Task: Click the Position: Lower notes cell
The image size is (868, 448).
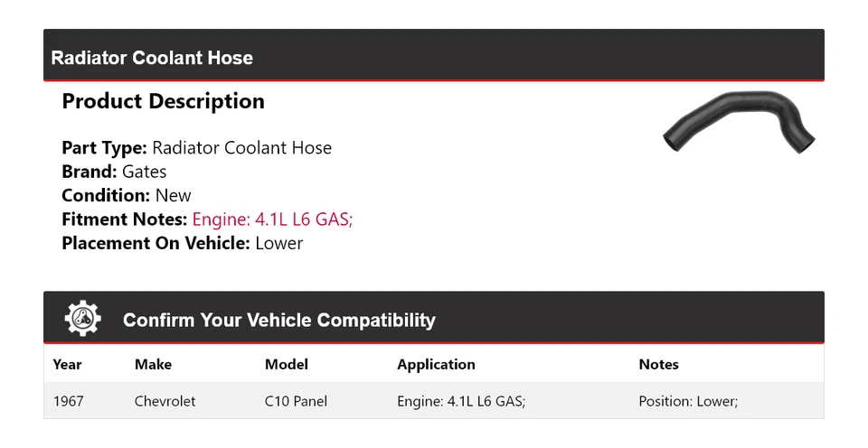Action: coord(688,401)
